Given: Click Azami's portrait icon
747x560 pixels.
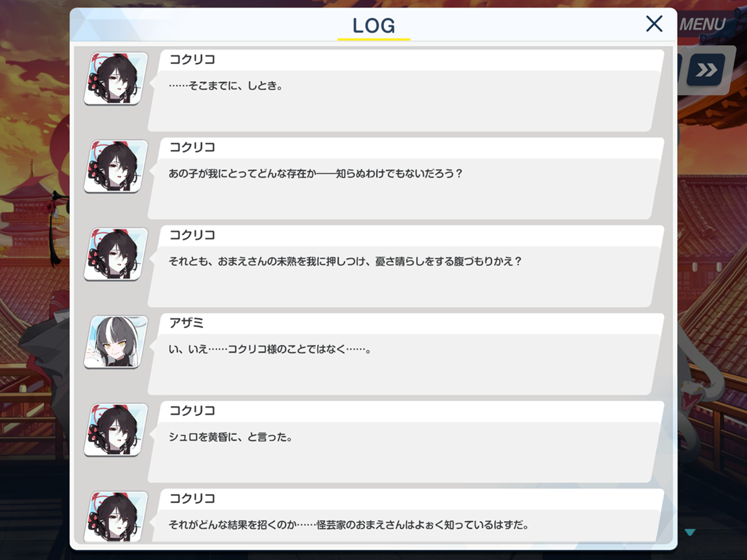Looking at the screenshot, I should 116,342.
